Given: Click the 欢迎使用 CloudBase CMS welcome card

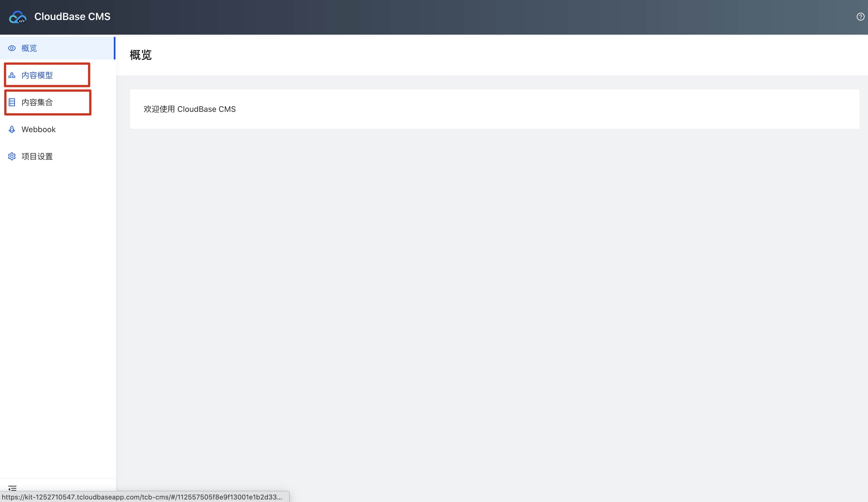Looking at the screenshot, I should pos(190,109).
